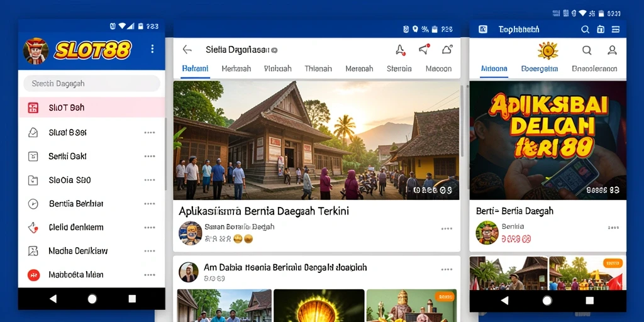Open the 'Clelid denkiem' menu item
Image resolution: width=644 pixels, height=322 pixels.
pos(76,227)
